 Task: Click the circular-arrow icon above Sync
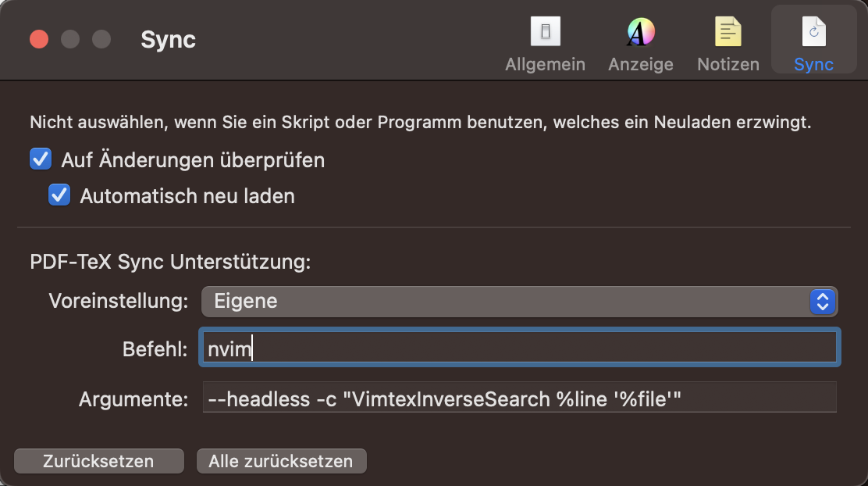813,31
